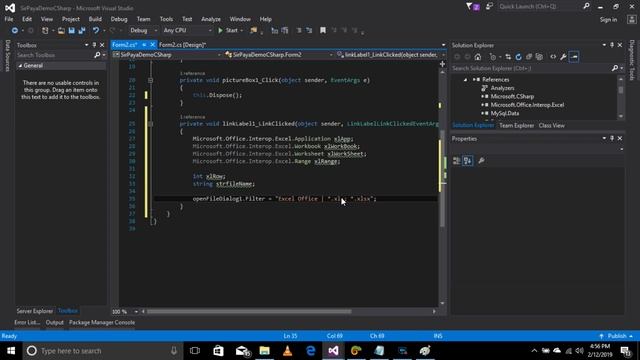The height and width of the screenshot is (360, 640).
Task: Click the View Code icon in Solution Explorer
Action: click(x=553, y=57)
